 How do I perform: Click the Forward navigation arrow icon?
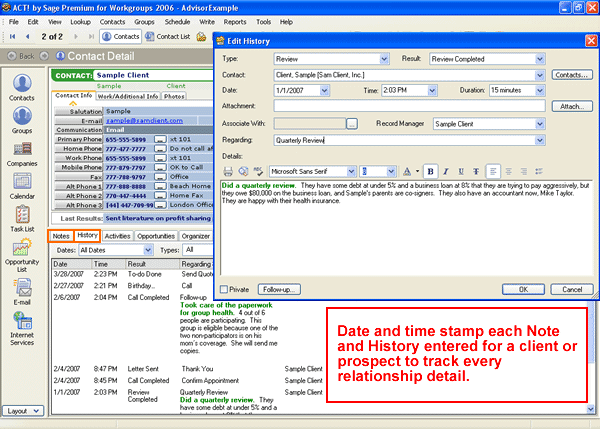coord(44,56)
